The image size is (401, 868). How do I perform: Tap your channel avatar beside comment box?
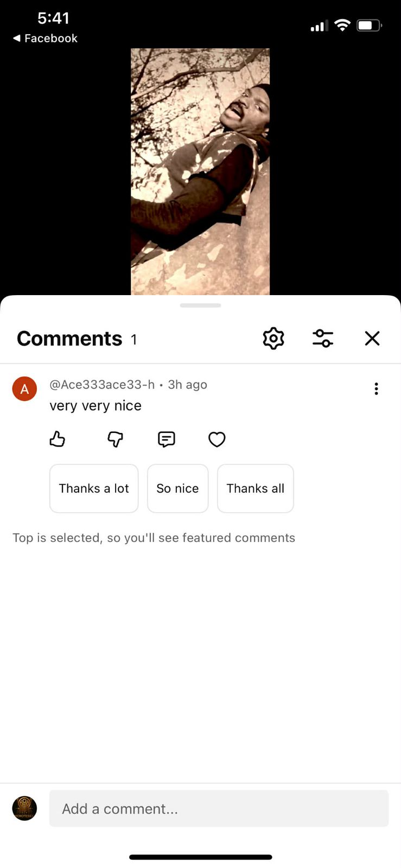(24, 808)
